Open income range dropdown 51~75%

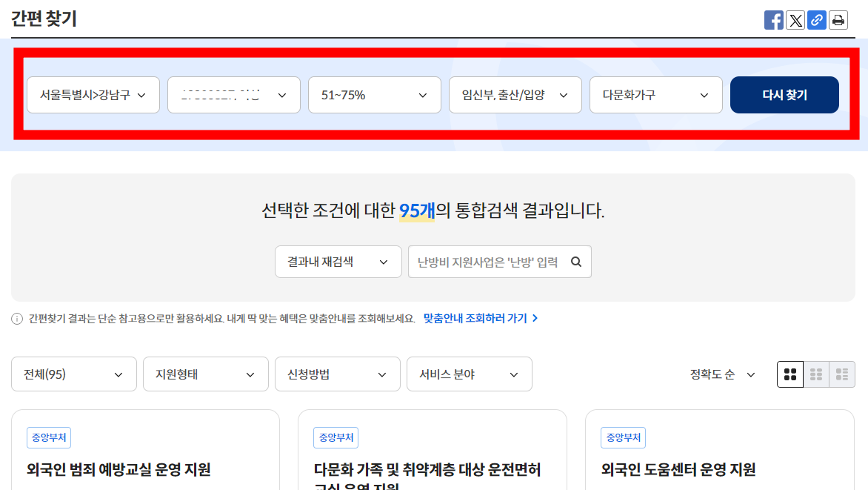pos(374,95)
